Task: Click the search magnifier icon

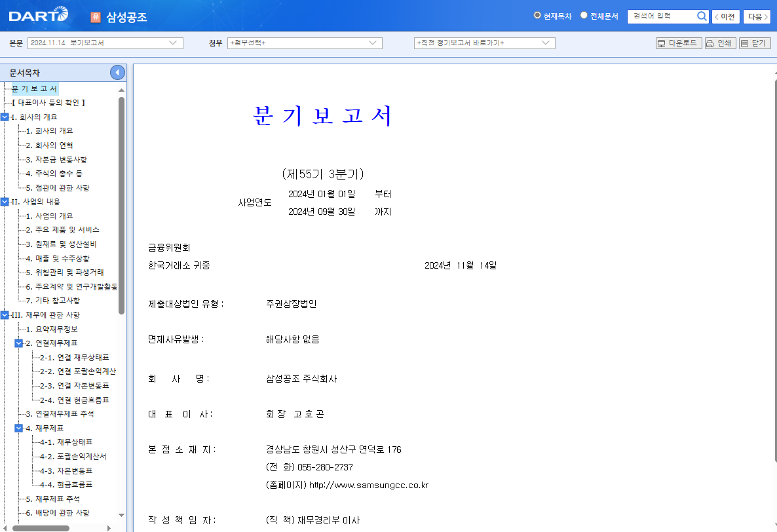Action: pyautogui.click(x=700, y=16)
